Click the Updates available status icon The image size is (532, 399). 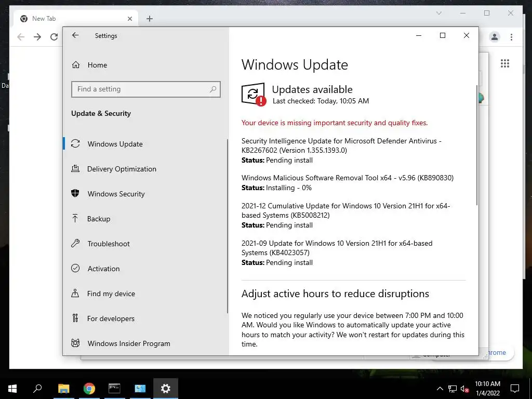[254, 95]
